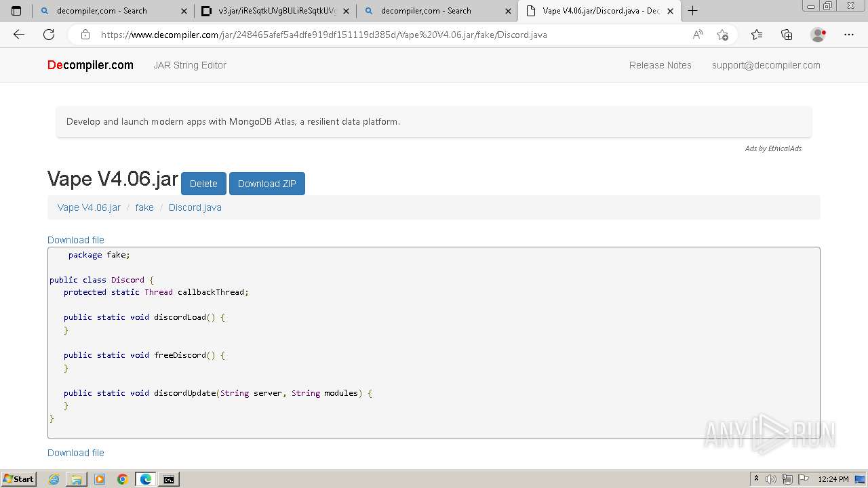Screen dimensions: 868x488
Task: Refresh the current page
Action: [49, 35]
